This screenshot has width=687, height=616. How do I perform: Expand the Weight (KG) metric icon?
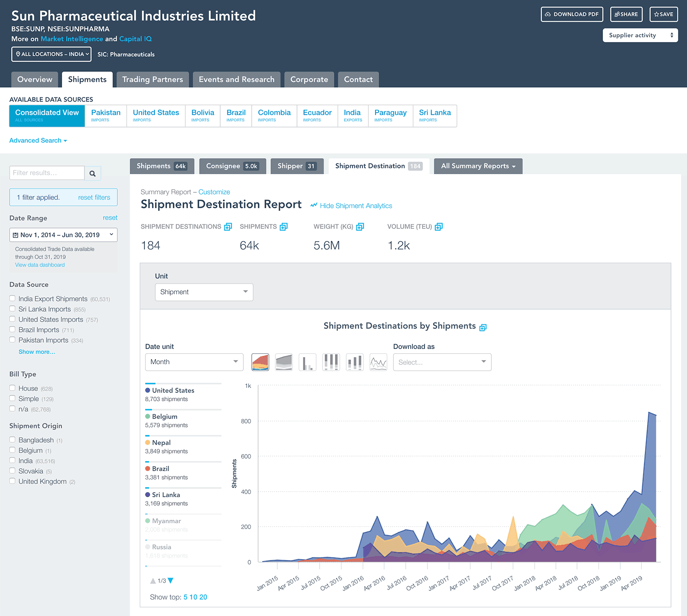point(360,227)
